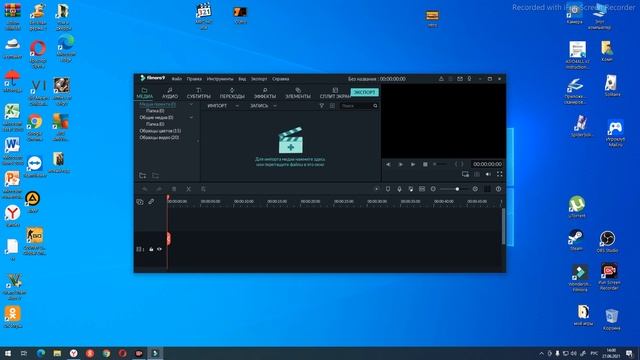Screen dimensions: 640x360
Task: Click the File Explorer taskbar icon
Action: coord(57,353)
